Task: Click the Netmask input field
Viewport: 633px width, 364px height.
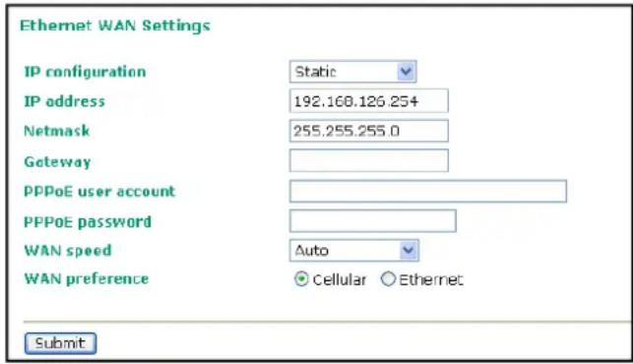Action: 368,131
